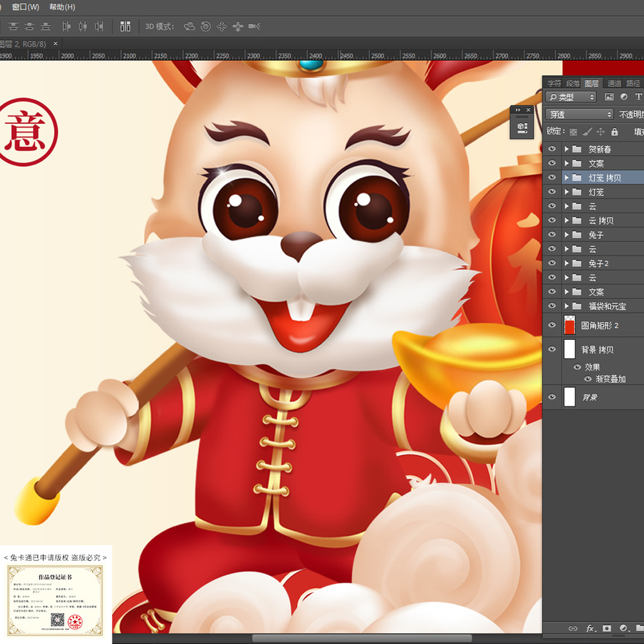
Task: Click the link layers chain icon
Action: (x=573, y=628)
